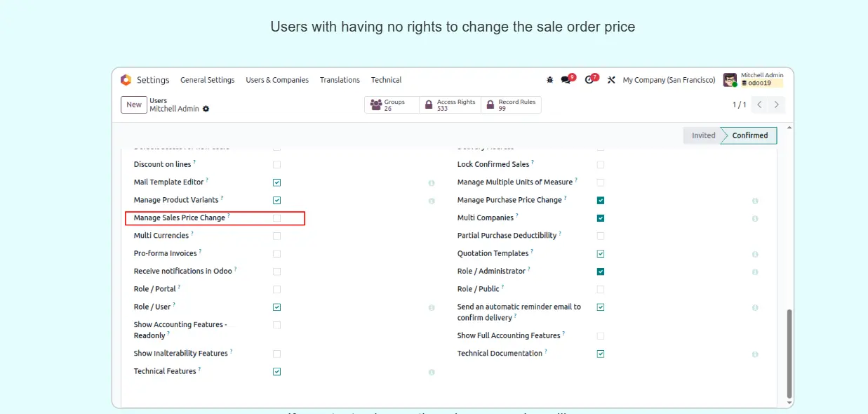Open the General Settings menu

coord(207,80)
